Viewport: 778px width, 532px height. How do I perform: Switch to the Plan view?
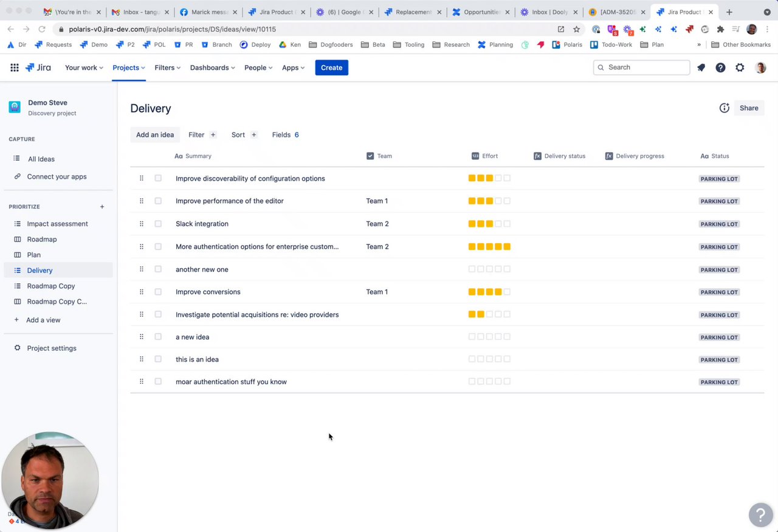[34, 255]
